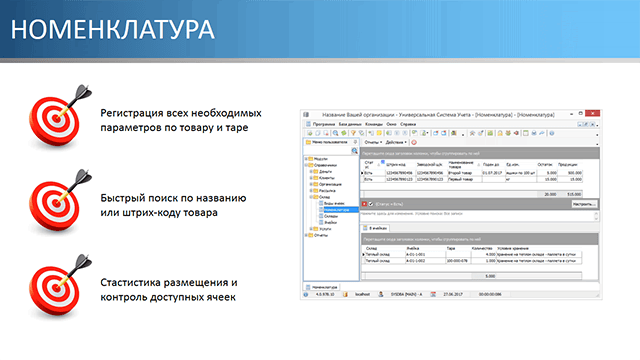
Task: Select the Второй товар row
Action: pyautogui.click(x=472, y=173)
